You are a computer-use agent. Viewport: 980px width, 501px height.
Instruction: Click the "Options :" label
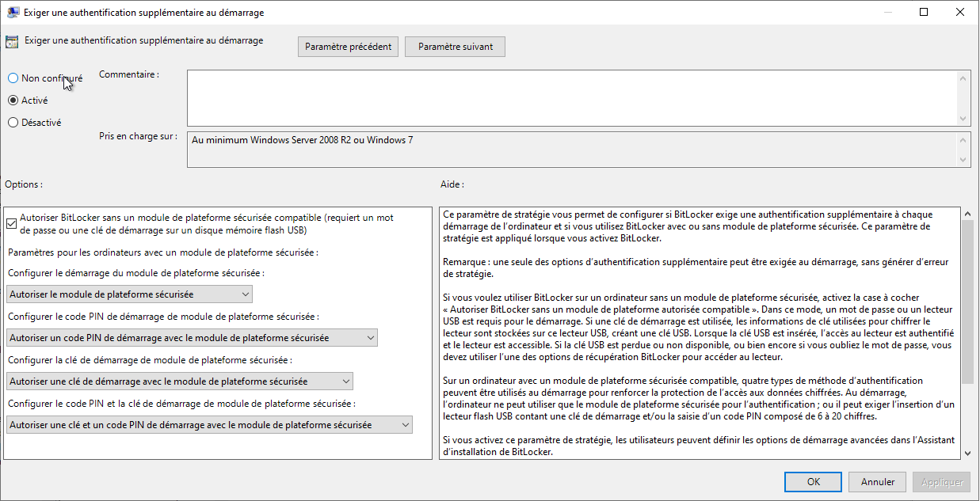click(24, 184)
